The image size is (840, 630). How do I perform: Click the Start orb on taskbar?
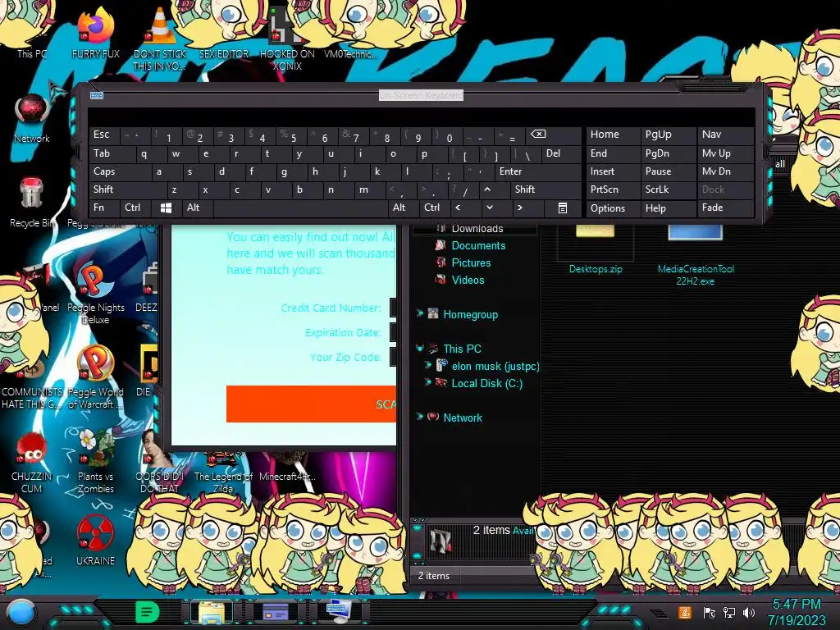21,614
